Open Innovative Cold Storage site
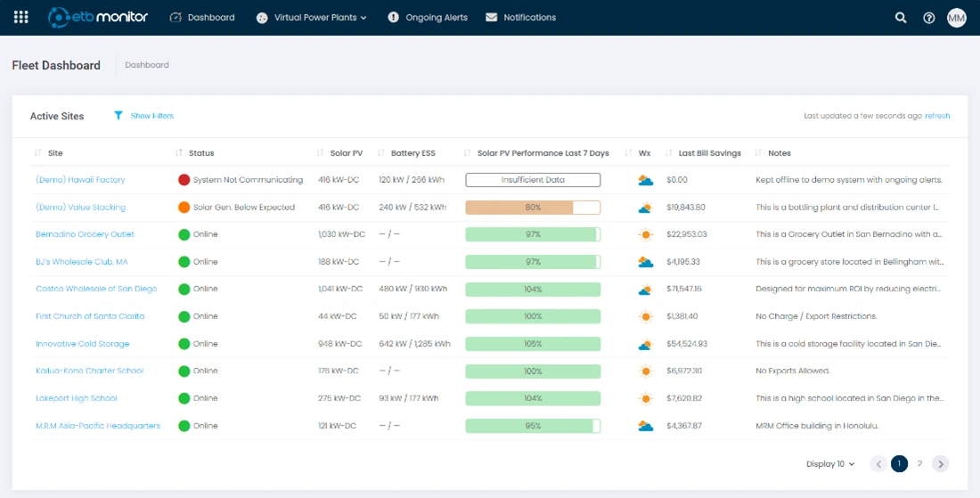Screen dimensions: 980x498 click(83, 344)
